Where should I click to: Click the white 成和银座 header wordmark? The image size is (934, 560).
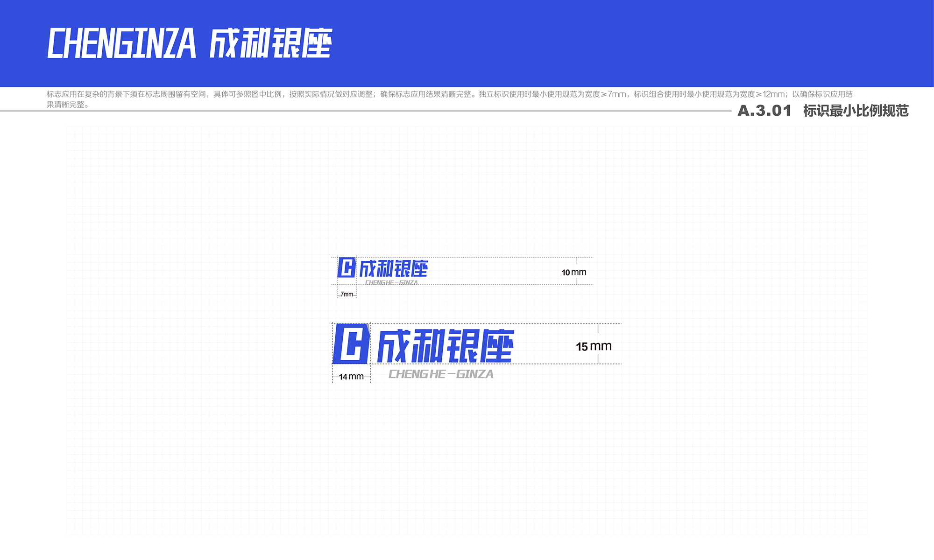point(271,43)
